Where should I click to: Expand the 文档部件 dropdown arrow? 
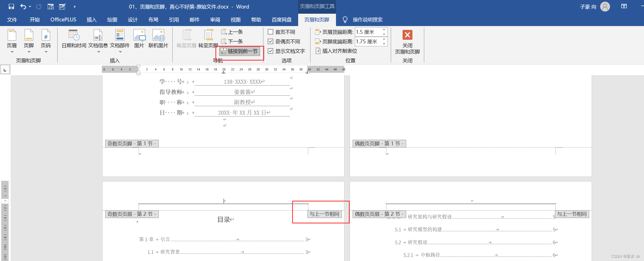pos(120,52)
